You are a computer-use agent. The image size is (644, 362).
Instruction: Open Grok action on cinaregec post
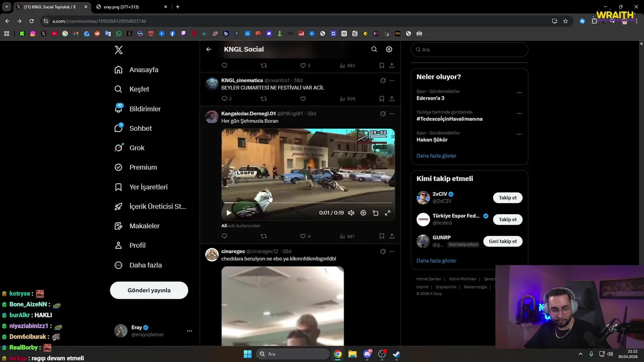(x=383, y=251)
